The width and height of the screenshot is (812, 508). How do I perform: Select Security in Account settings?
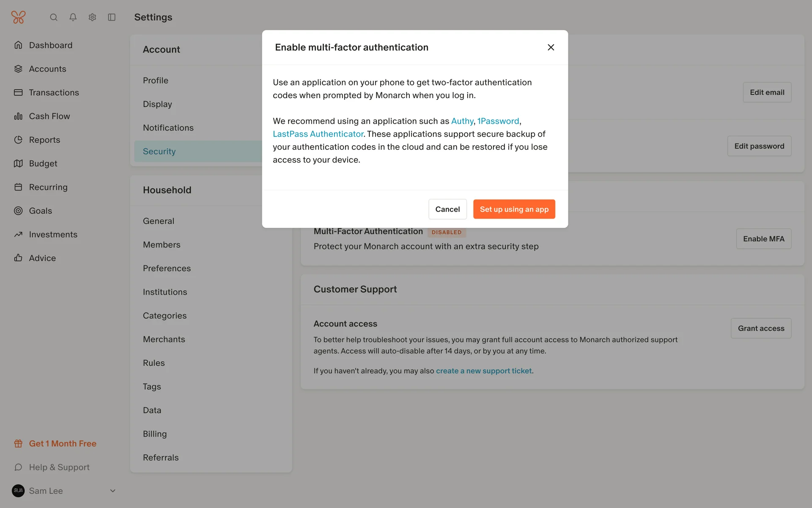[x=159, y=152]
